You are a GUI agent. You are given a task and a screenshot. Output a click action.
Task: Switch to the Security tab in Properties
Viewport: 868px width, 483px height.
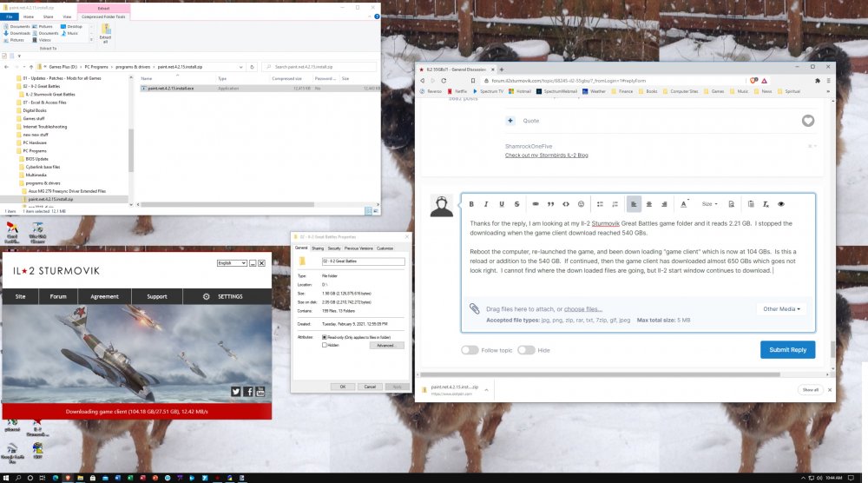[334, 248]
